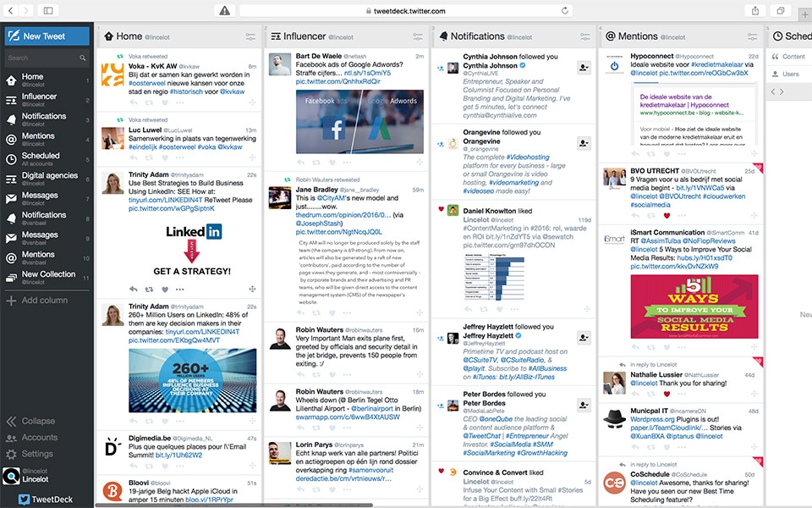Click Bart De Waele's profile avatar

click(280, 64)
